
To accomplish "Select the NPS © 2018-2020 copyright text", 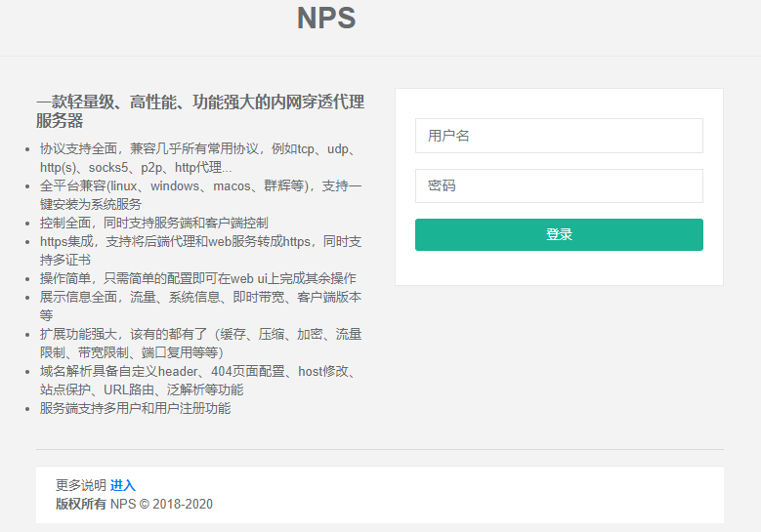I will tap(161, 504).
